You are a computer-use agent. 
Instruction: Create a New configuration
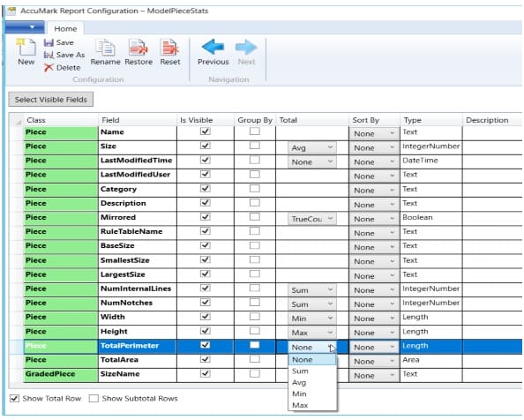pyautogui.click(x=26, y=52)
